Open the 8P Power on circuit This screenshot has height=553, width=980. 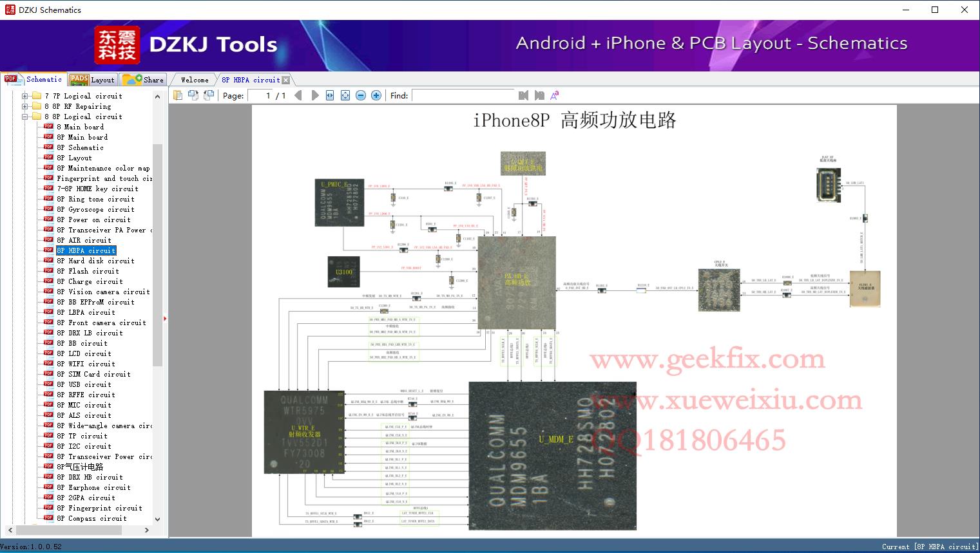pos(93,220)
